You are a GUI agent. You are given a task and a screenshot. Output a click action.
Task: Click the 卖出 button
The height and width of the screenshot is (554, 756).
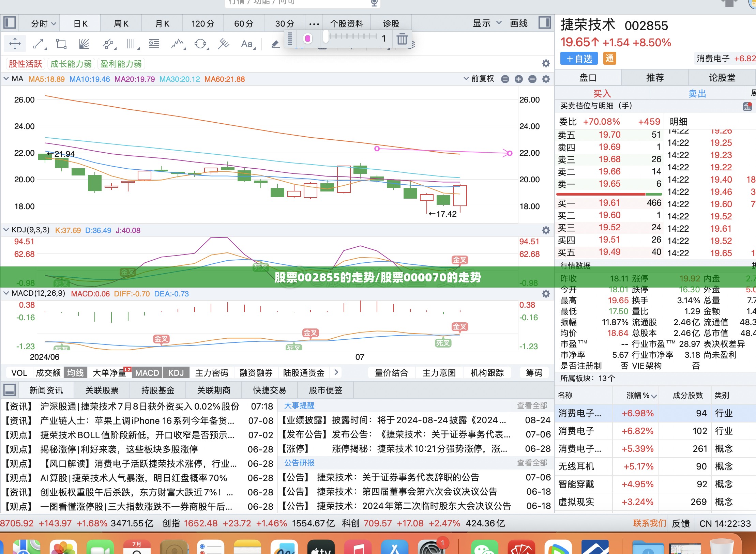click(697, 93)
